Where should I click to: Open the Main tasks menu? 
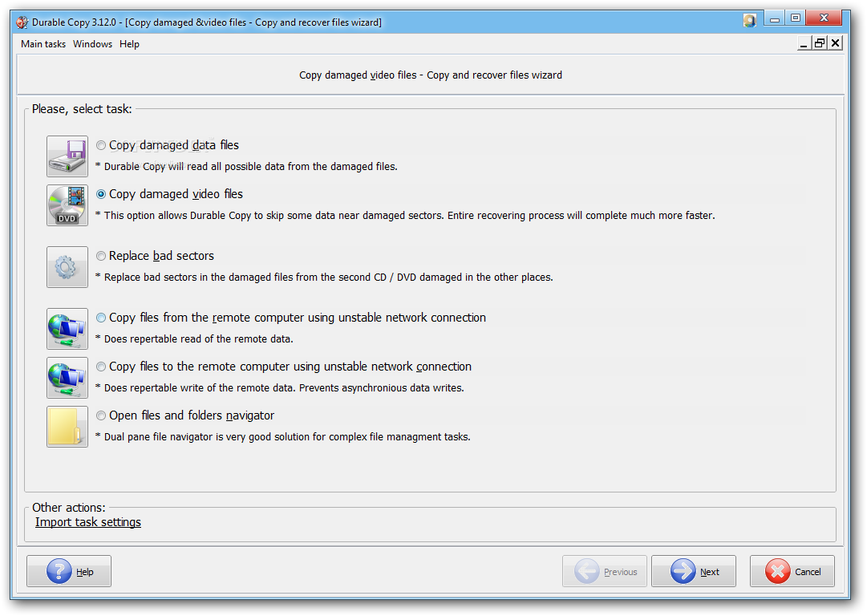(43, 43)
